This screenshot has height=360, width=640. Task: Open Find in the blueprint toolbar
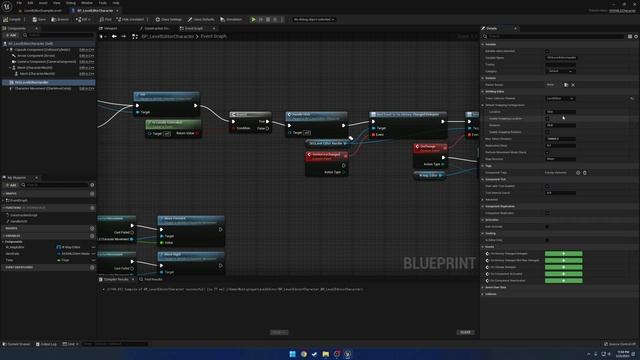105,19
